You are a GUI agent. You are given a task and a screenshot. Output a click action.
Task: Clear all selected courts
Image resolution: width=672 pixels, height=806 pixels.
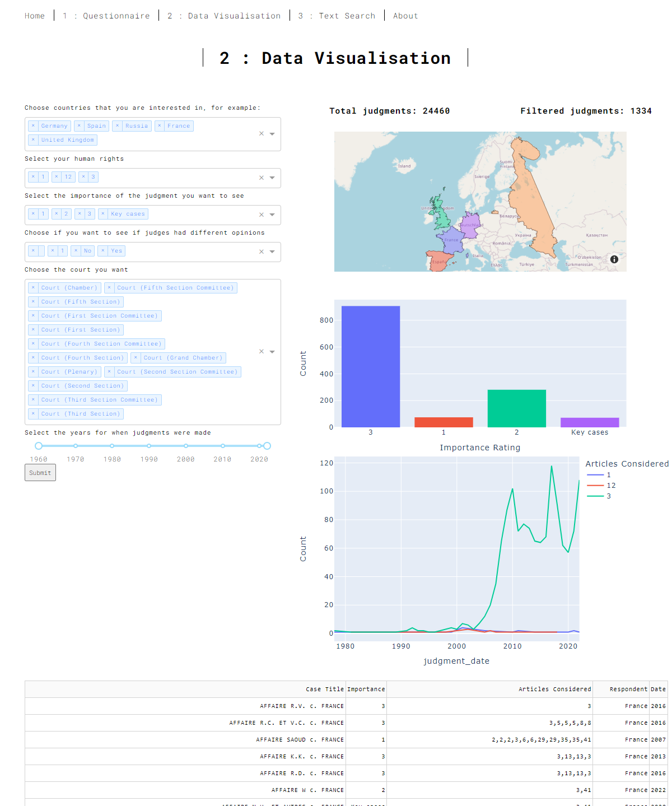[262, 352]
